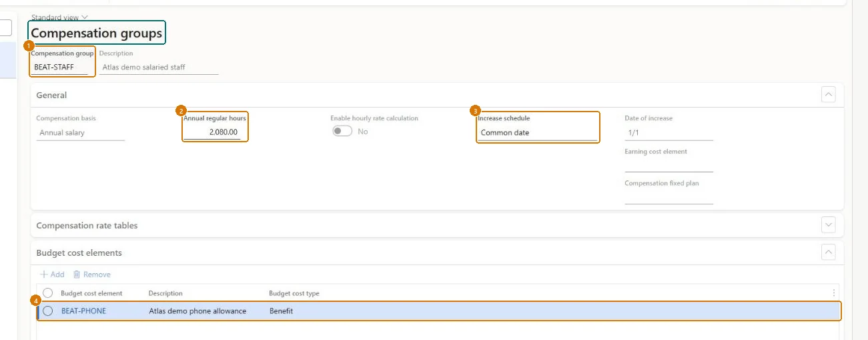
Task: Click the Atlas demo phone allowance cell
Action: 197,311
